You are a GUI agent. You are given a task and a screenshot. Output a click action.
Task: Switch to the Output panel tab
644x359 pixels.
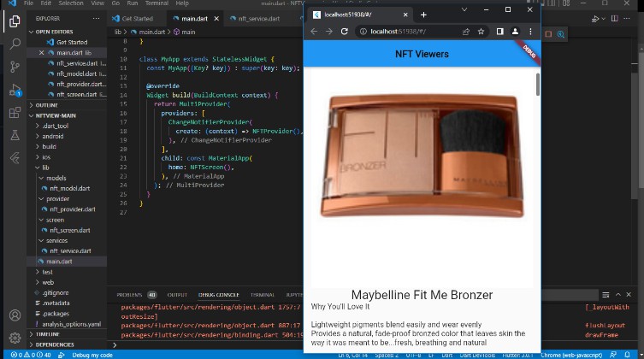click(177, 295)
